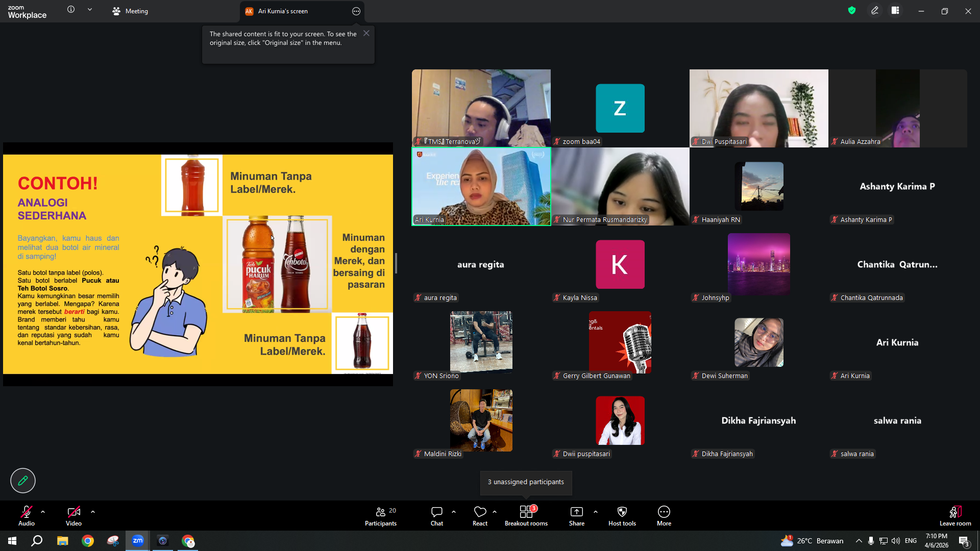Close the shared content size tooltip
The image size is (980, 551).
point(366,33)
